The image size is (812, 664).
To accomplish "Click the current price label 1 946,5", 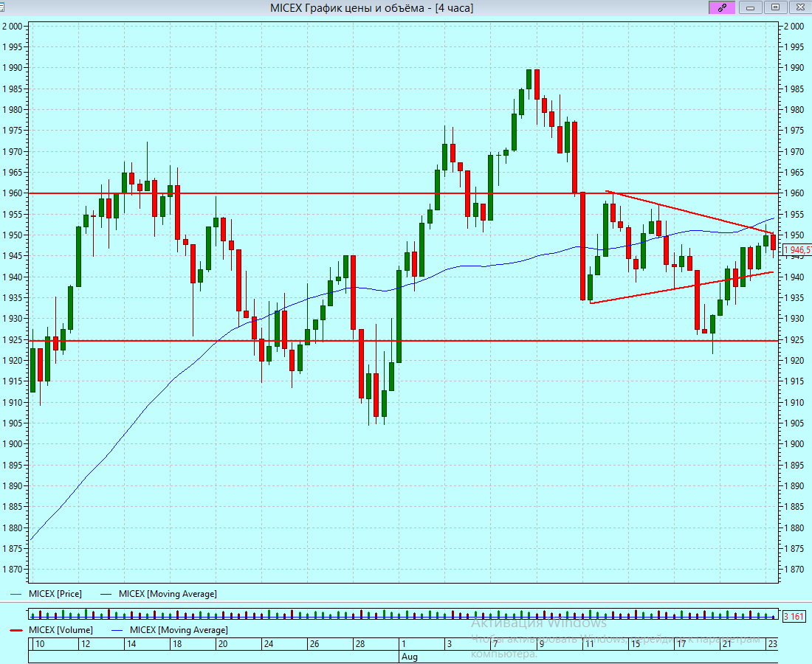I will 797,251.
